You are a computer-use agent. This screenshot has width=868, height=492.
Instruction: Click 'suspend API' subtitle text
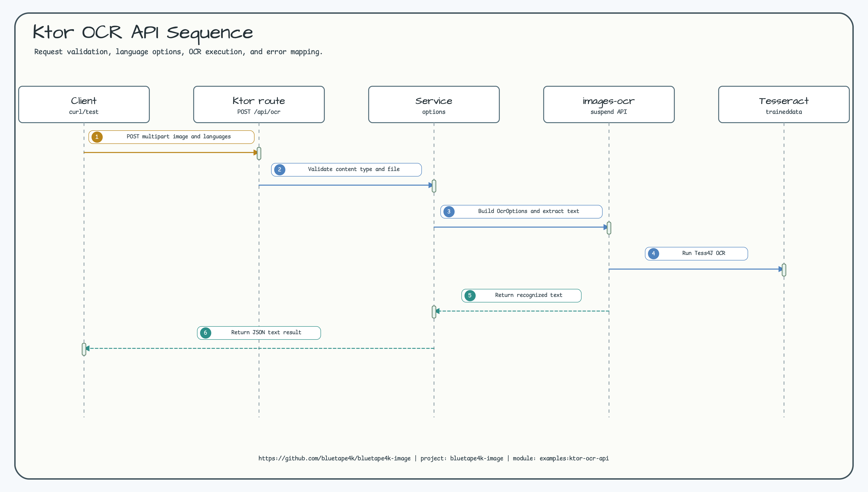click(609, 112)
